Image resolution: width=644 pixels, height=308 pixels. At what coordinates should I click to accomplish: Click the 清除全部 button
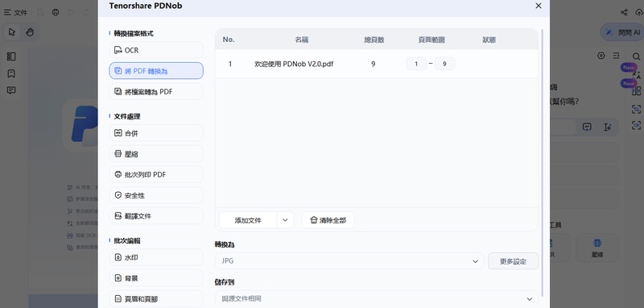[x=328, y=220]
